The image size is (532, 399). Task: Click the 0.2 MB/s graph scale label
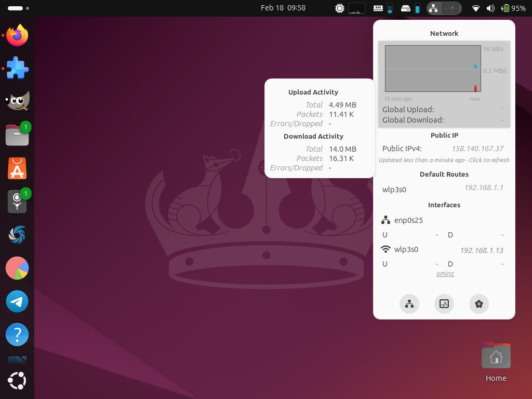click(x=495, y=71)
